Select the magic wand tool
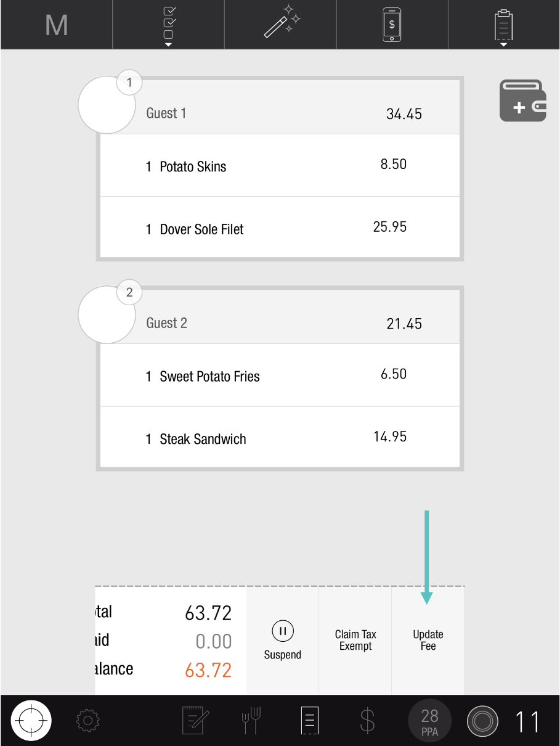This screenshot has width=560, height=746. click(280, 25)
